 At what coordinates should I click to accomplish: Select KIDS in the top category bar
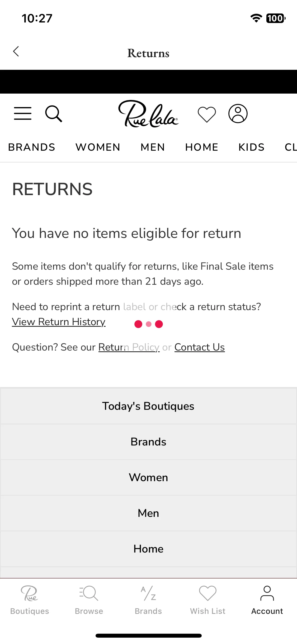coord(252,147)
